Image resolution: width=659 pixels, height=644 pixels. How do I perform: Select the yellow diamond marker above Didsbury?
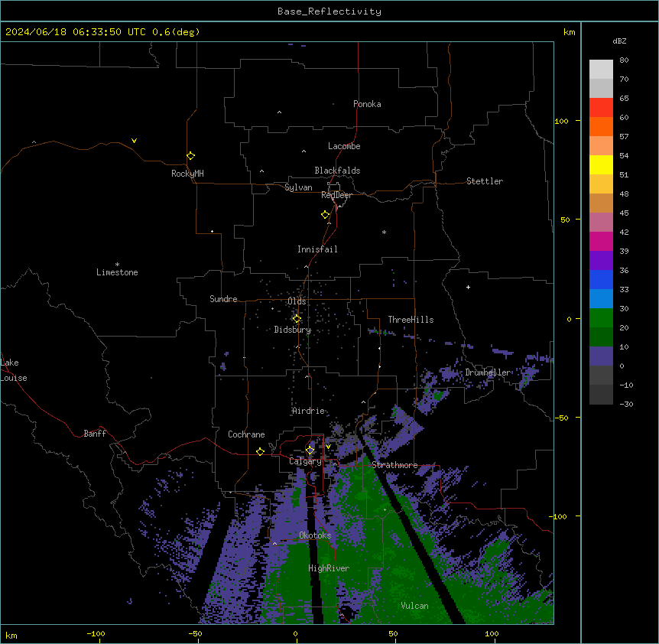click(x=297, y=319)
